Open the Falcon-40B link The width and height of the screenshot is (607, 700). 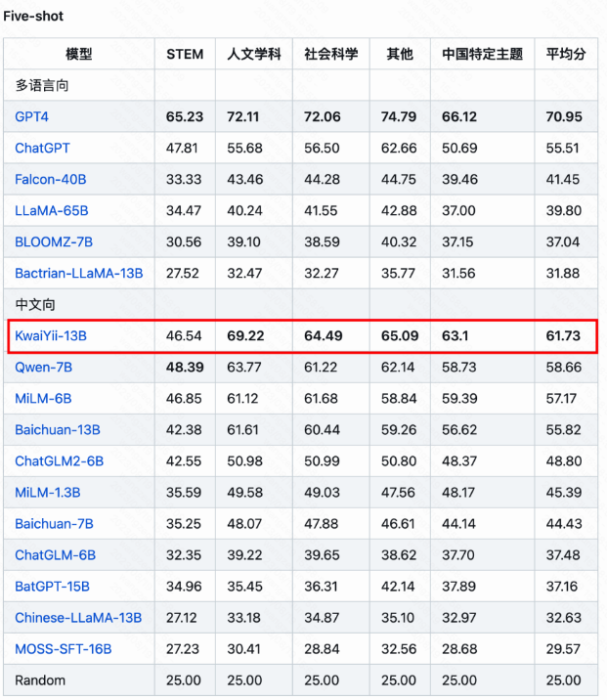(51, 180)
